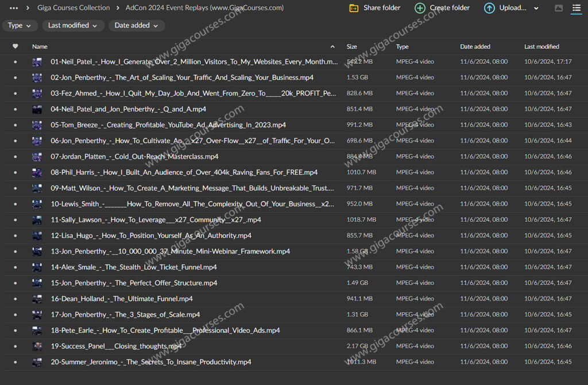Image resolution: width=588 pixels, height=385 pixels.
Task: Click the Upload arrow icon
Action: [489, 8]
